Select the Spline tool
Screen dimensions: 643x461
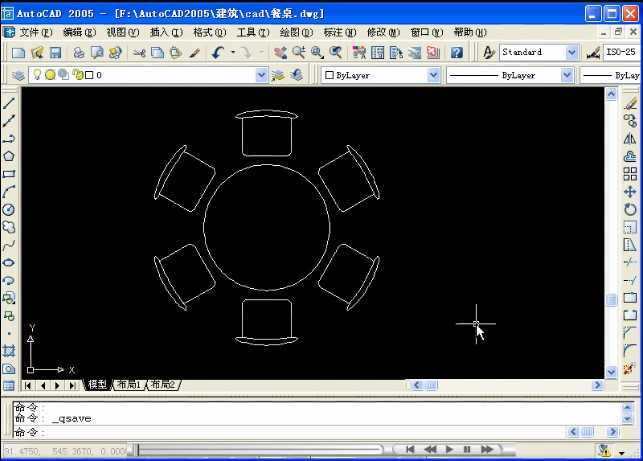[x=9, y=245]
